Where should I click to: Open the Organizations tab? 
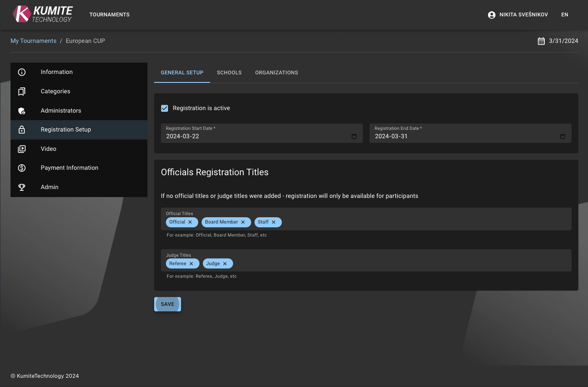(276, 72)
